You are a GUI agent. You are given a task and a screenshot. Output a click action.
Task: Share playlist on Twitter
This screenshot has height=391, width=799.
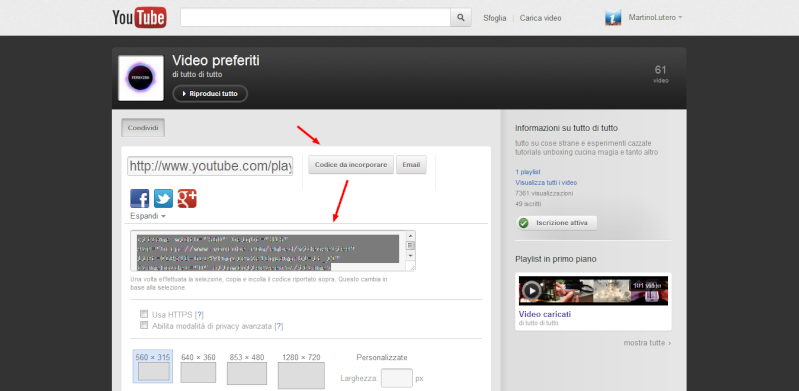click(x=164, y=198)
